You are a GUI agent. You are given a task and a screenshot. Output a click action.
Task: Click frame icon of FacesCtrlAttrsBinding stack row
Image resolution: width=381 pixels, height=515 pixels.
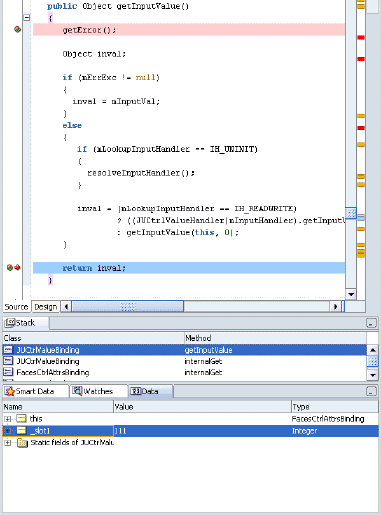click(8, 372)
